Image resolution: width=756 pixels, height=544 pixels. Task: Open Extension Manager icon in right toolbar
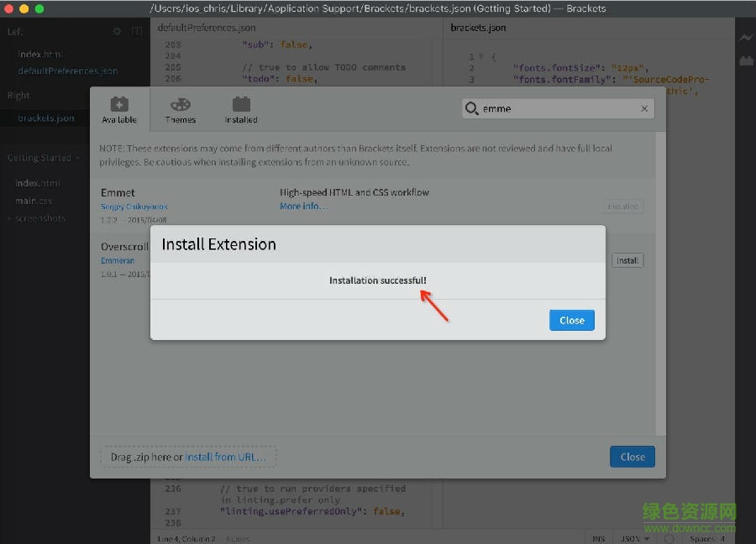pos(746,60)
